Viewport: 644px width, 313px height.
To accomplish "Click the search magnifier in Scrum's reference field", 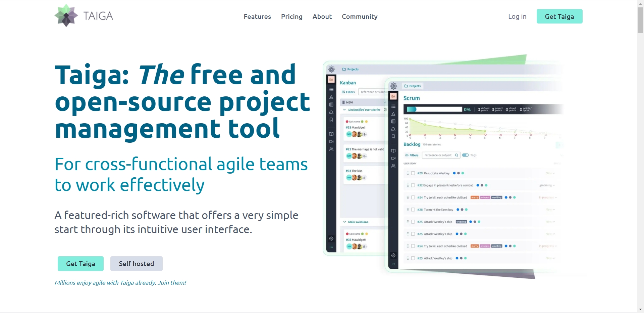I will [456, 155].
